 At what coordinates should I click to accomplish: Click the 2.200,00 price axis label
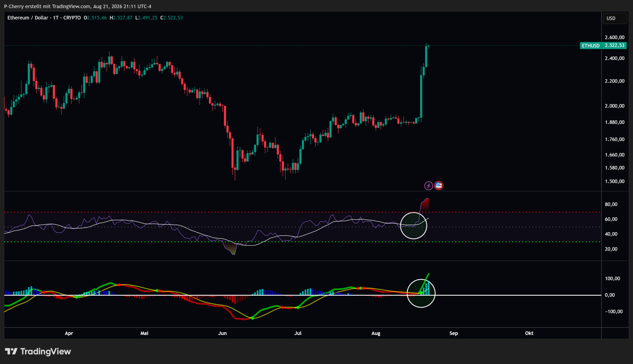click(614, 81)
